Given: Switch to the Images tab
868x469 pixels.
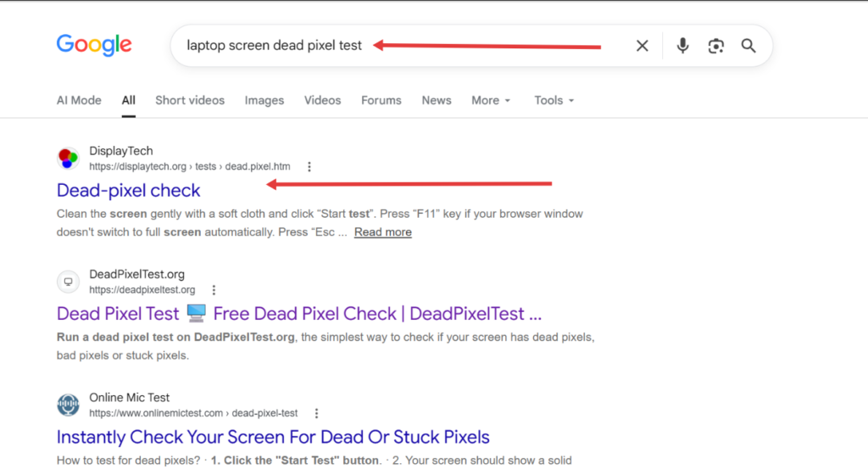Looking at the screenshot, I should pos(264,100).
